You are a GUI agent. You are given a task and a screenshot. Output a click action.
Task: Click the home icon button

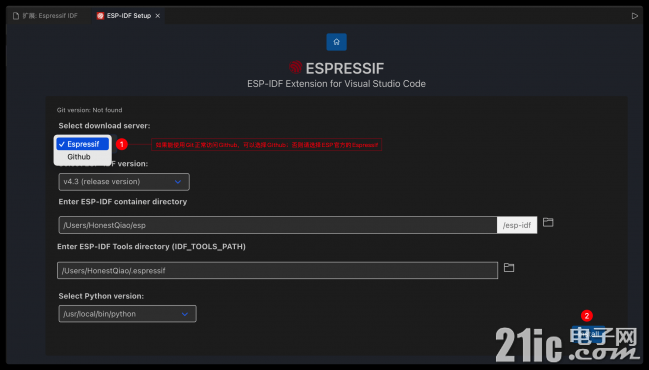click(x=336, y=42)
